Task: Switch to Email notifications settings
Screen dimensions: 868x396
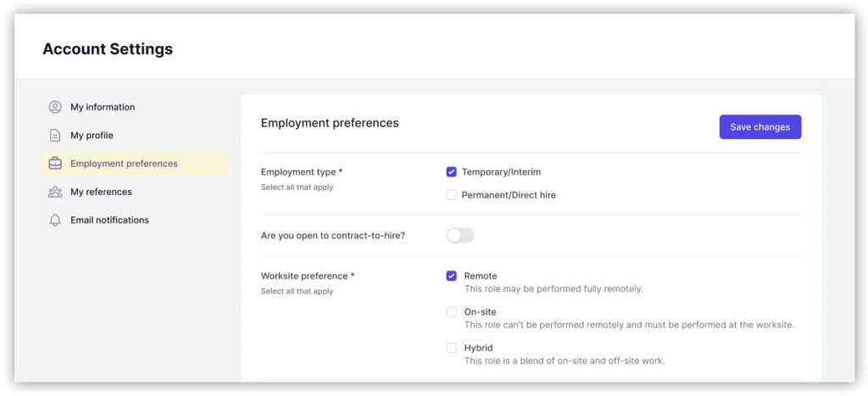Action: coord(109,220)
